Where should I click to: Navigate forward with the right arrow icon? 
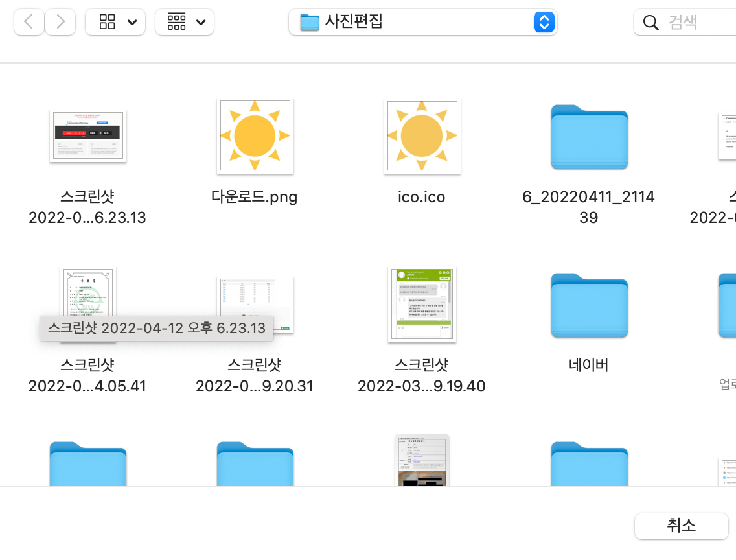(x=60, y=21)
